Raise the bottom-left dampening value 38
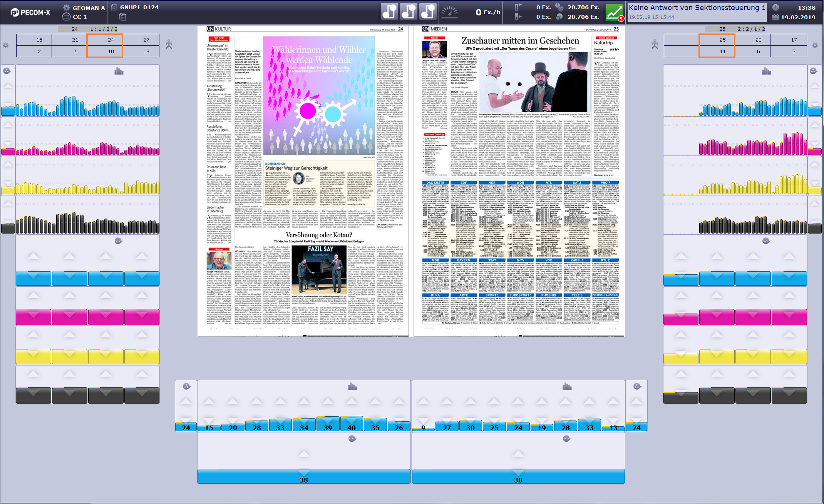Screen dimensions: 824x504 click(303, 454)
